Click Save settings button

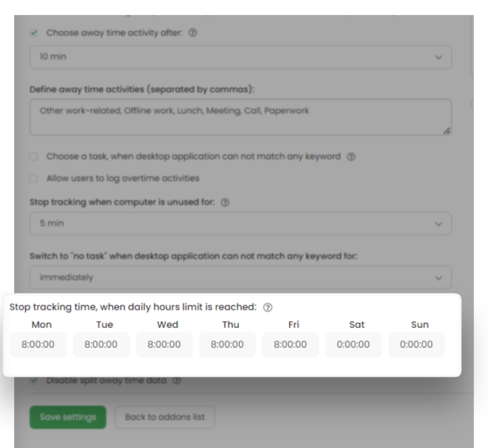point(68,417)
